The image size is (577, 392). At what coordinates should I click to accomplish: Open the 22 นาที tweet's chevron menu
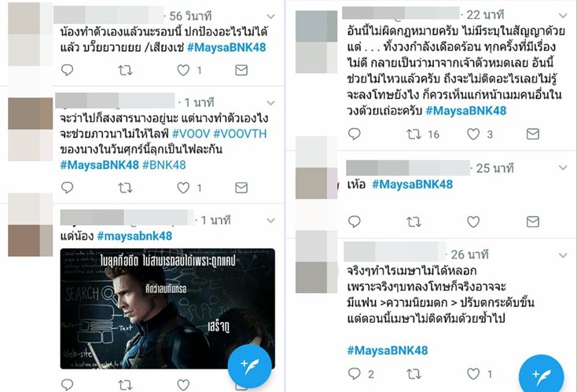[563, 15]
